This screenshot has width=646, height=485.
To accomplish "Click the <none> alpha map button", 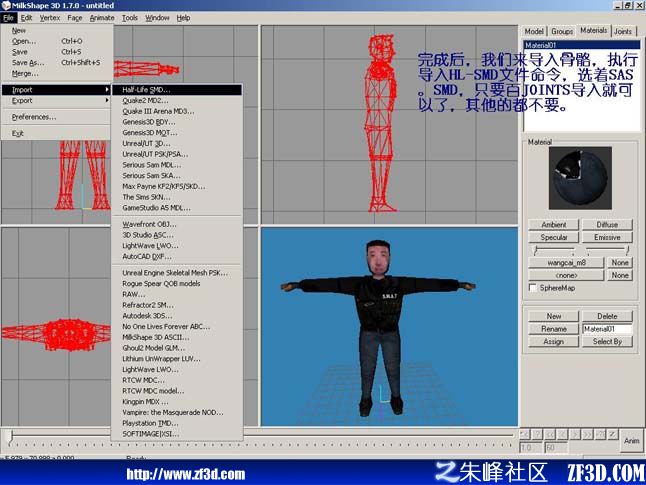I will [x=566, y=275].
